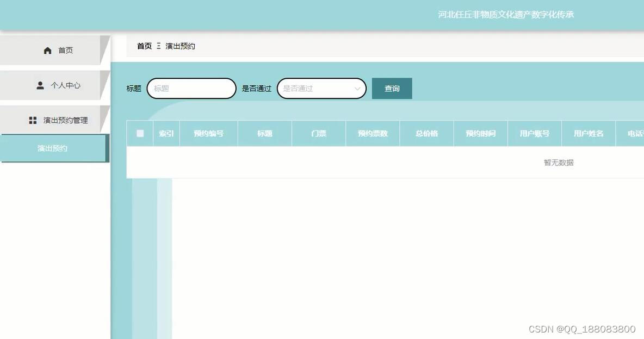Expand the 演出预约管理 sidebar menu
Image resolution: width=644 pixels, height=339 pixels.
[x=55, y=120]
